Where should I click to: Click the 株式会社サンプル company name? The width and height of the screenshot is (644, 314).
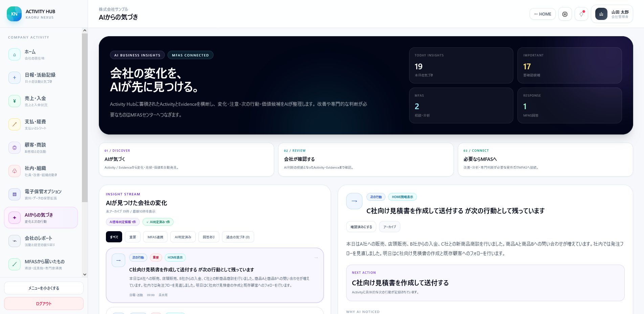[x=113, y=9]
